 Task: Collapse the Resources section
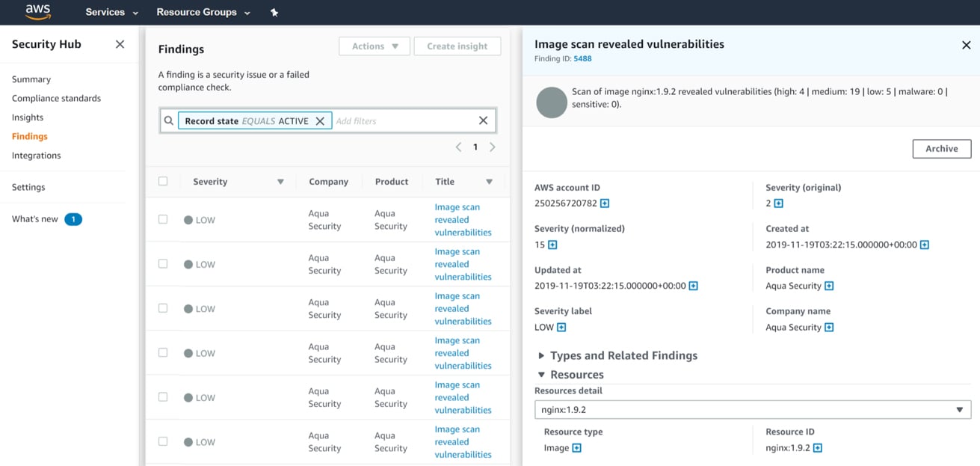570,375
